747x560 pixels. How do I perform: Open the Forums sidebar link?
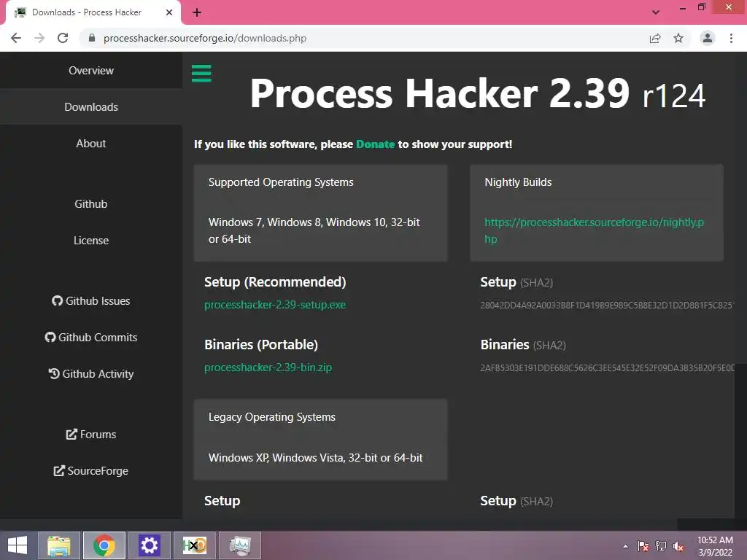pyautogui.click(x=91, y=435)
